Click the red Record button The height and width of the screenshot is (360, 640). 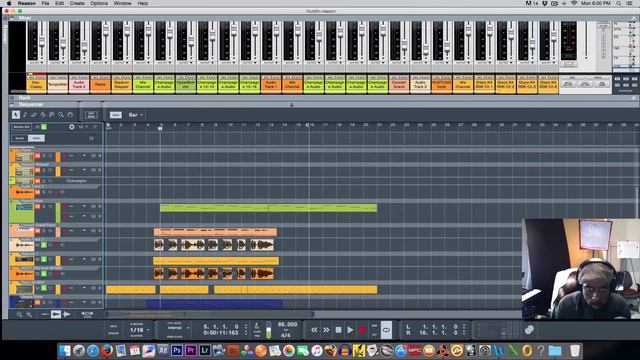pyautogui.click(x=362, y=330)
